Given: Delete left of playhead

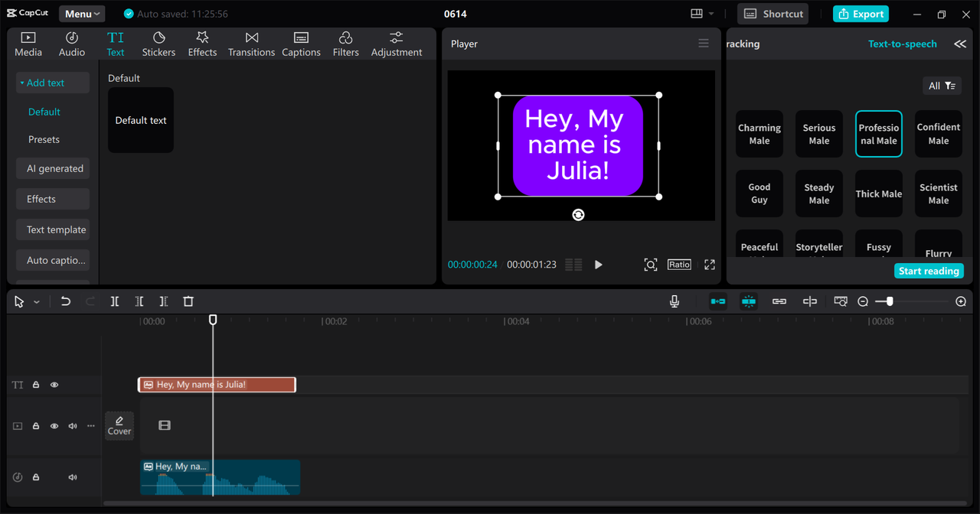Looking at the screenshot, I should (x=139, y=301).
